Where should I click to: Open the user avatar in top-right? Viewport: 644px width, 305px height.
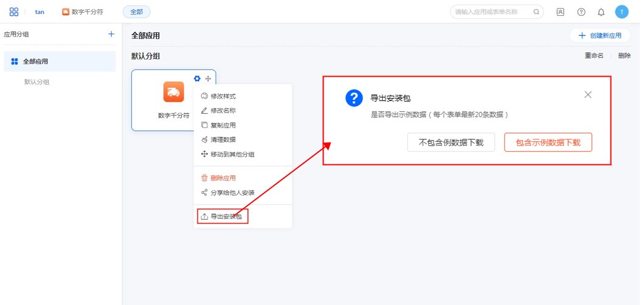[621, 12]
